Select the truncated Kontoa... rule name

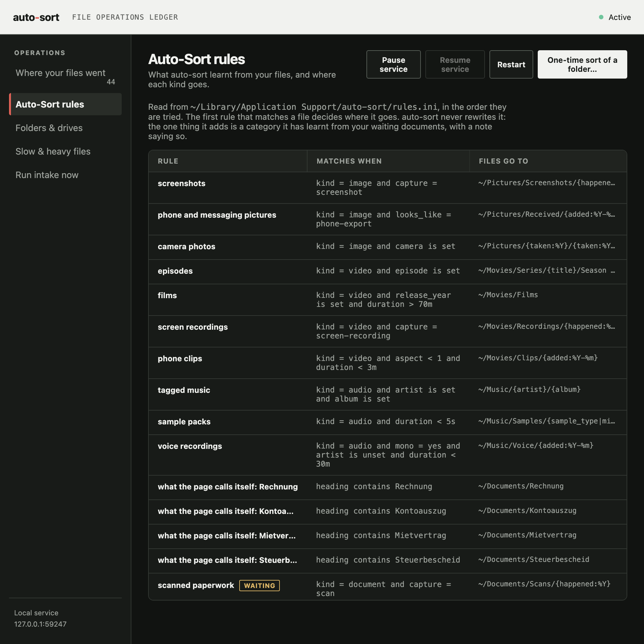coord(226,511)
